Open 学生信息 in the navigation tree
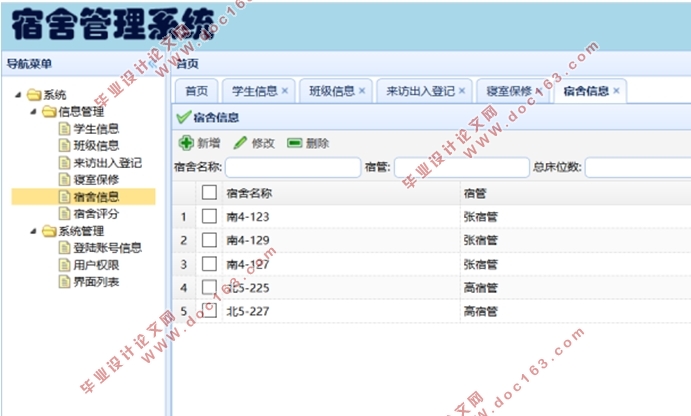 (x=96, y=129)
